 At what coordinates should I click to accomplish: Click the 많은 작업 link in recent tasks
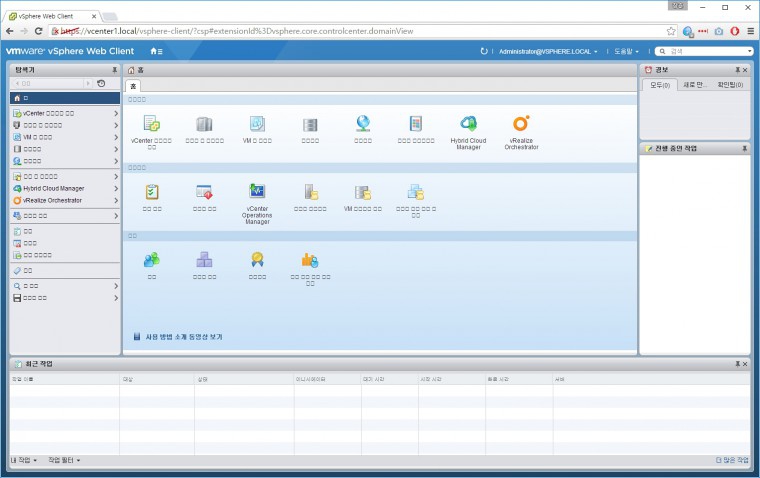(x=732, y=460)
